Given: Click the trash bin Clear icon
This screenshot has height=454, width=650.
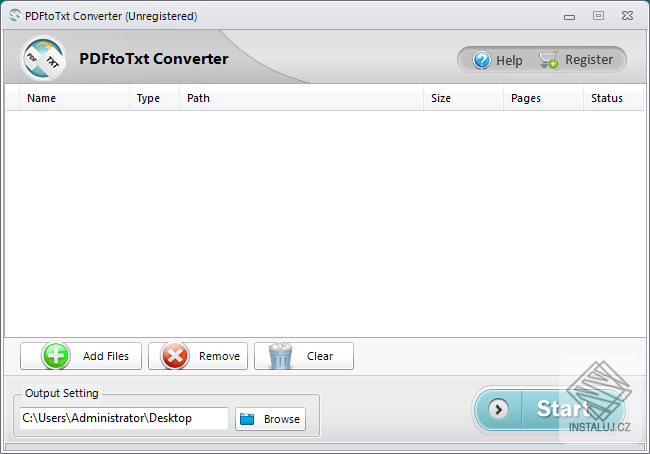Looking at the screenshot, I should 281,356.
